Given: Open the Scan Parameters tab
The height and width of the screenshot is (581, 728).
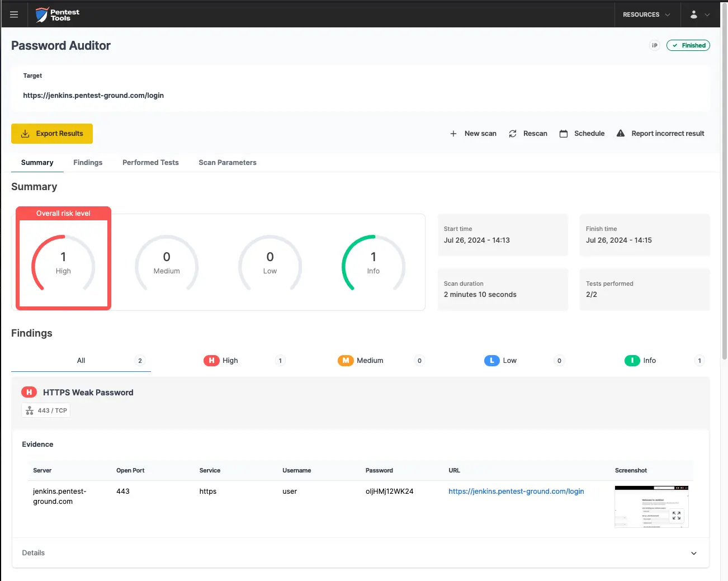Looking at the screenshot, I should click(x=228, y=163).
